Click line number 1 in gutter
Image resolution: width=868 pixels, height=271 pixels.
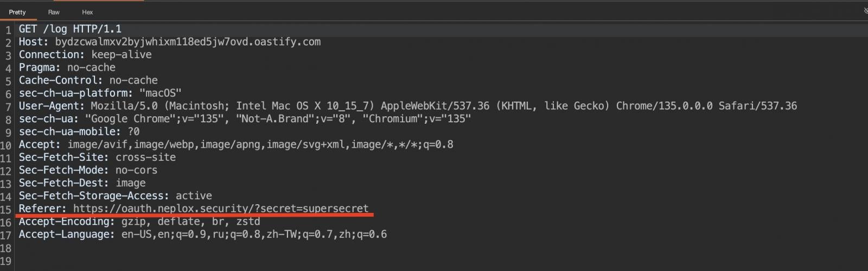coord(8,30)
